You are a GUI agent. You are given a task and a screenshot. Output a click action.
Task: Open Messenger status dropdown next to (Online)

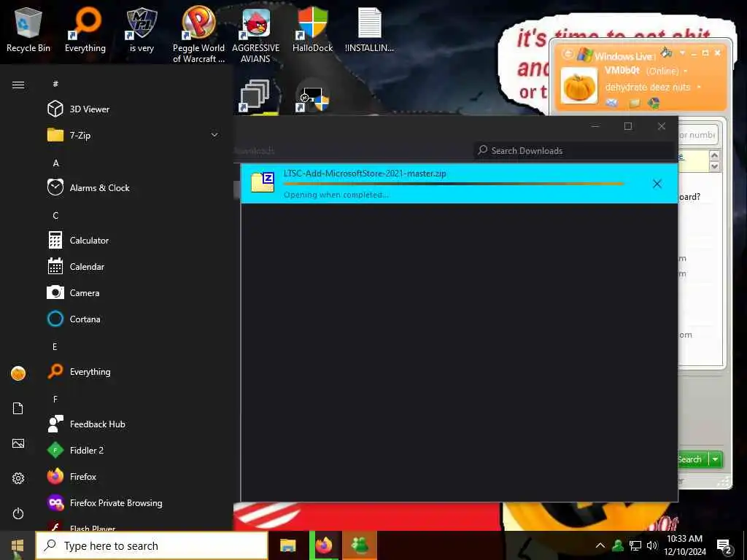click(686, 71)
